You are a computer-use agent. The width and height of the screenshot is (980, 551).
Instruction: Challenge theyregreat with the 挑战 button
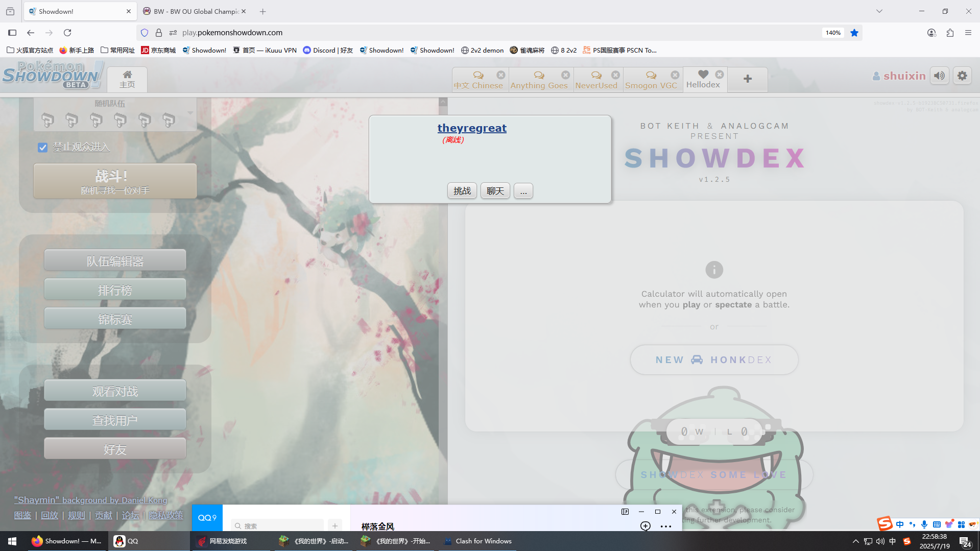462,191
